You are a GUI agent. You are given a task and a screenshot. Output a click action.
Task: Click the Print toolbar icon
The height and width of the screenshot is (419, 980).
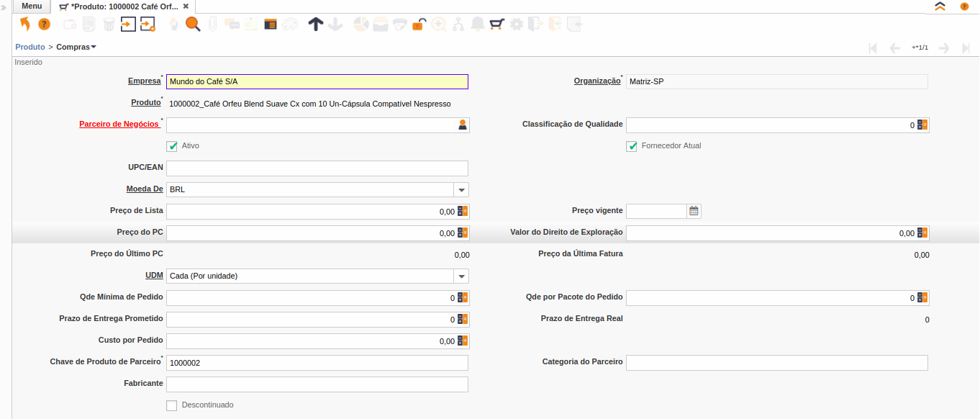point(400,24)
